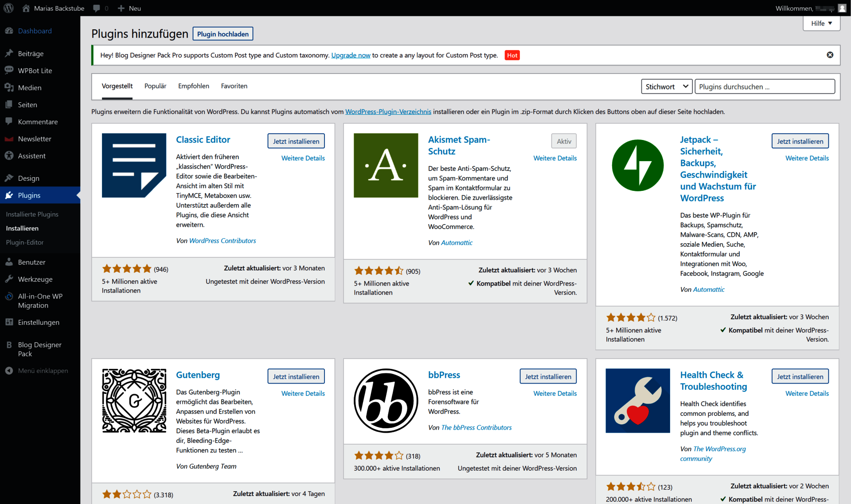Open Installierte Plugins submenu item
This screenshot has height=504, width=851.
point(32,214)
